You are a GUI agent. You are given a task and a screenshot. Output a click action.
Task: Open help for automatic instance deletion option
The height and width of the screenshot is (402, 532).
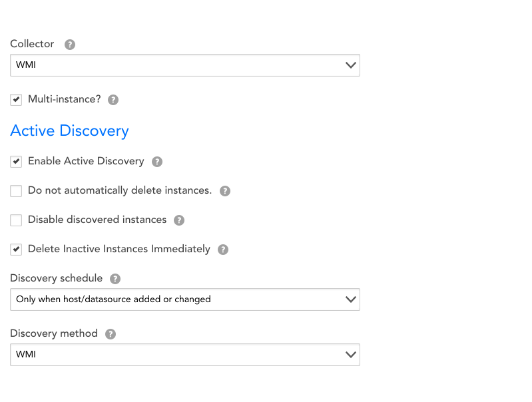click(x=225, y=191)
